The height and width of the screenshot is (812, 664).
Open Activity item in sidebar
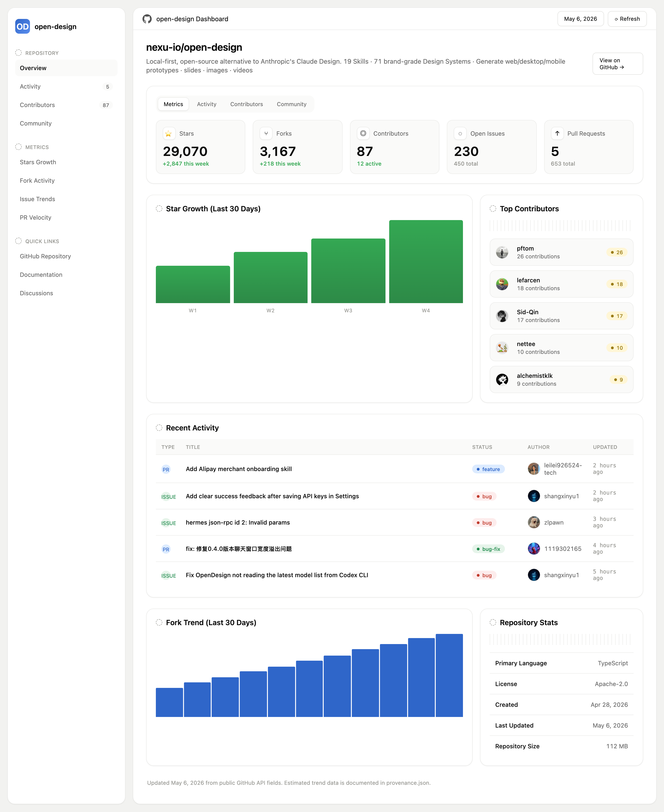(66, 87)
